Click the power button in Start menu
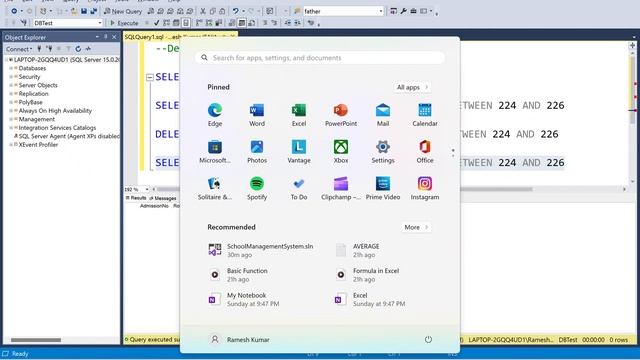The height and width of the screenshot is (360, 640). tap(428, 340)
